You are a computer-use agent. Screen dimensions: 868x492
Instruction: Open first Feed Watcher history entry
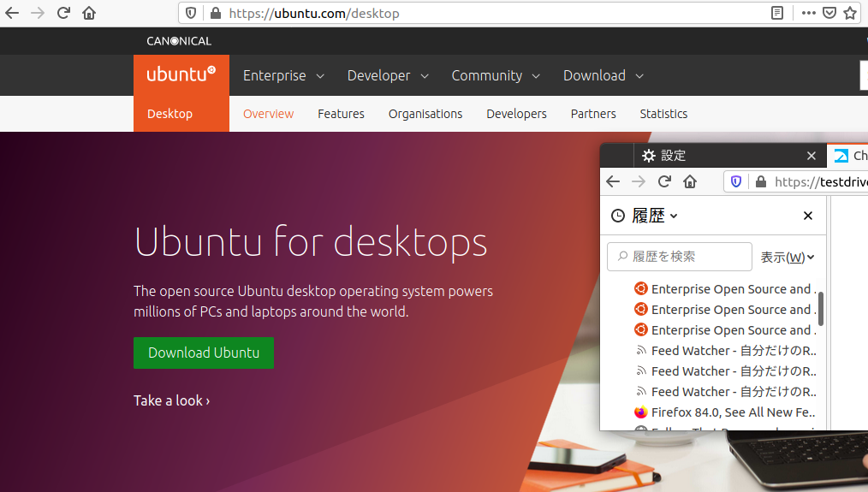(725, 350)
